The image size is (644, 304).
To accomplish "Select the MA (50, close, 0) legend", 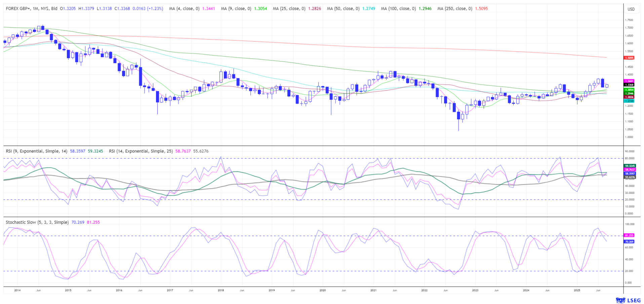I will [x=343, y=9].
